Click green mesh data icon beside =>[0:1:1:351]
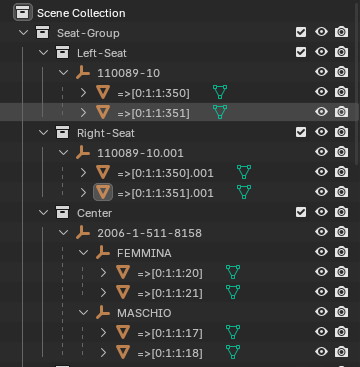Image resolution: width=360 pixels, height=367 pixels. (220, 112)
